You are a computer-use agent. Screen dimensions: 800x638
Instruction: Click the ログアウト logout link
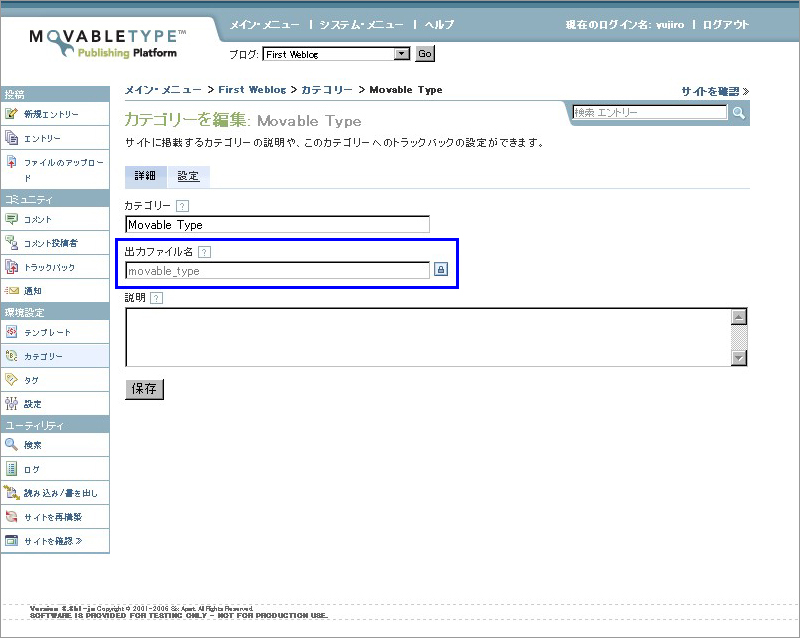coord(725,24)
